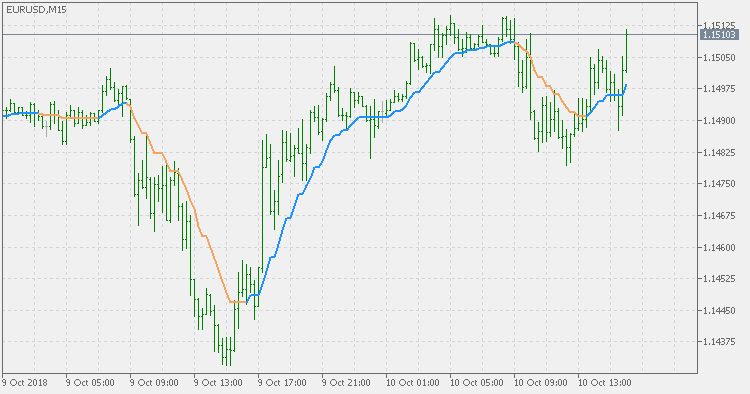The width and height of the screenshot is (750, 394).
Task: Click the 10 Oct 09:00 time label
Action: [540, 383]
